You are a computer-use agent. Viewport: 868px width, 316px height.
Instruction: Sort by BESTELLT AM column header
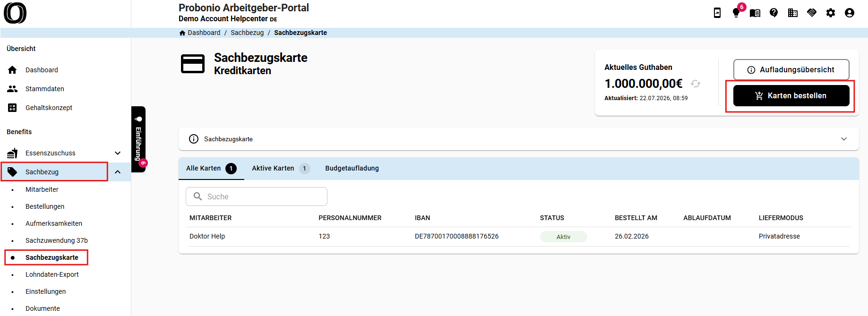click(x=636, y=218)
